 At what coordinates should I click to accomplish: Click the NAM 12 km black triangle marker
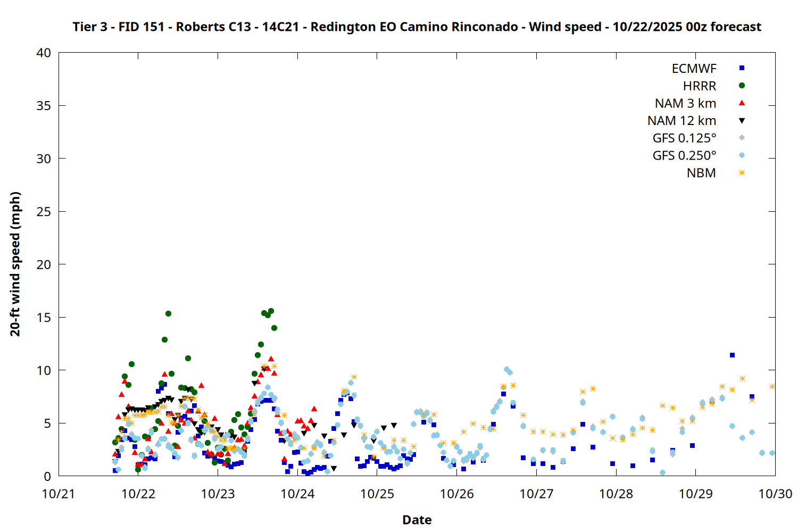[742, 121]
